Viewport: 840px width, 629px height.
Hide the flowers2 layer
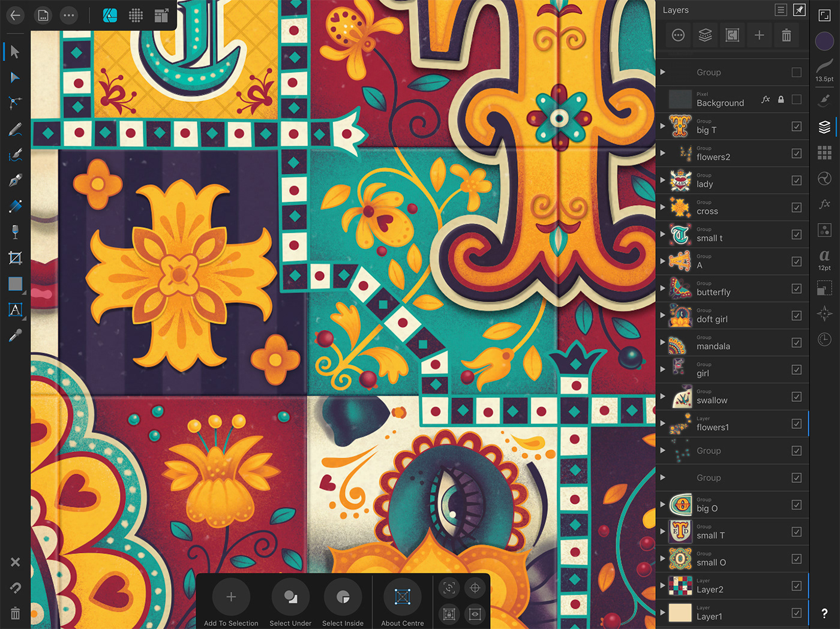point(796,154)
